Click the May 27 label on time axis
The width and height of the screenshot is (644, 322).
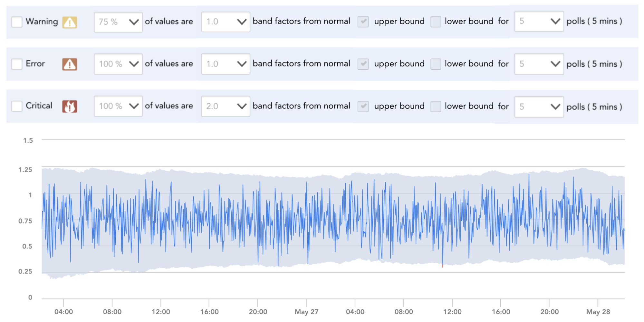click(x=306, y=312)
